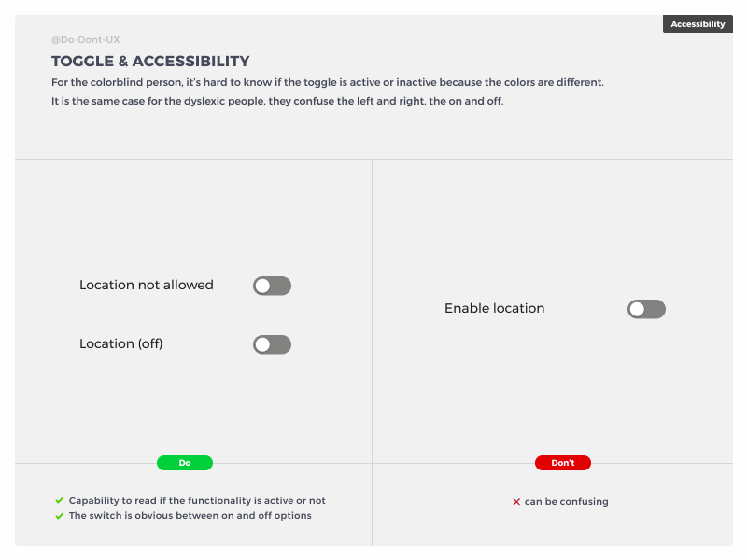Turn on the 'Location (off)' switch
The width and height of the screenshot is (747, 560).
[x=272, y=344]
